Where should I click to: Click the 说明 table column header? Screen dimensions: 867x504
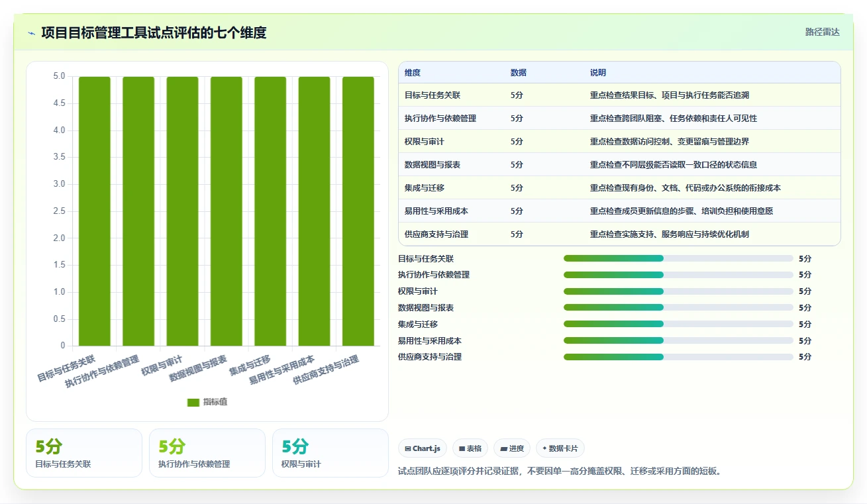(598, 73)
